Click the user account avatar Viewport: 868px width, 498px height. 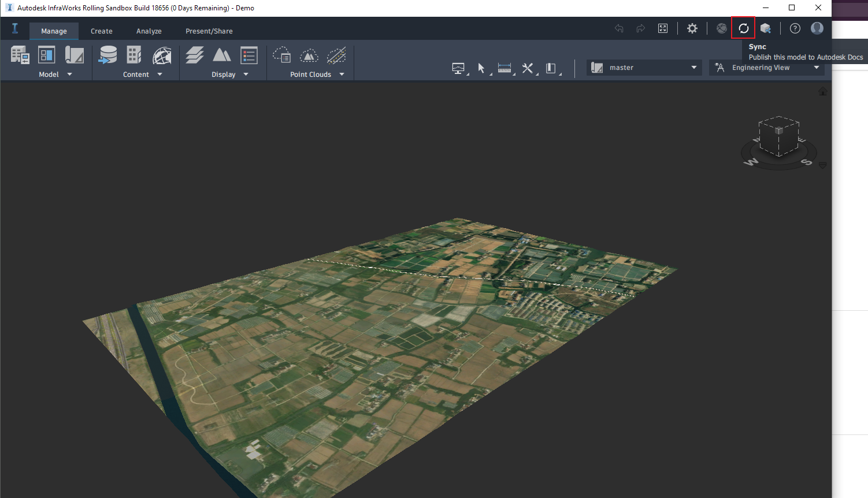(817, 28)
